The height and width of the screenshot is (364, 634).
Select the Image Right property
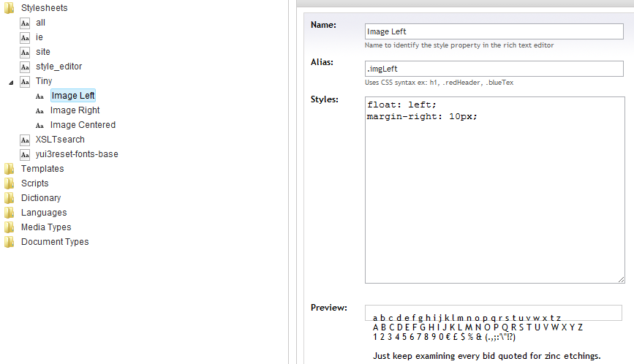coord(75,110)
